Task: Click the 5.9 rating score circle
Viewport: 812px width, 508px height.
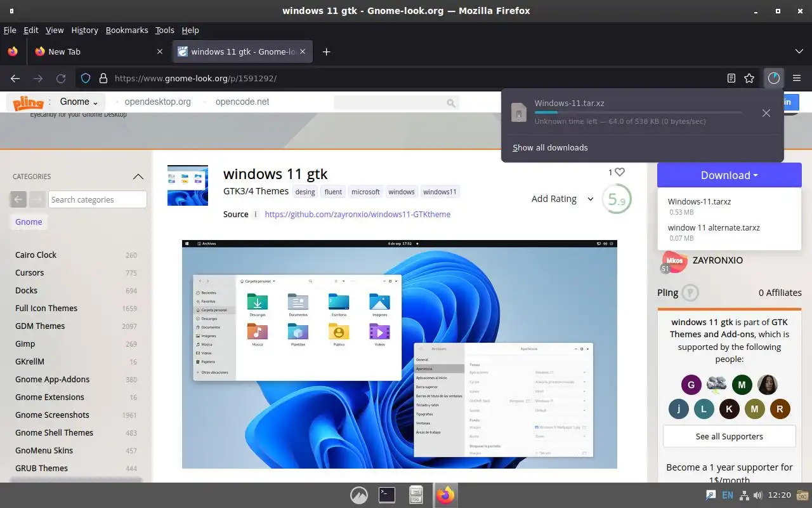Action: (616, 199)
